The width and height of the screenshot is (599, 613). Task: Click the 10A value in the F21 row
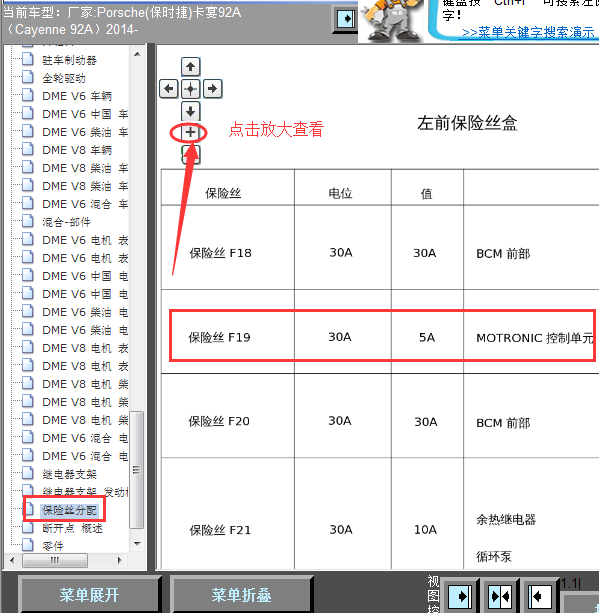(x=425, y=530)
